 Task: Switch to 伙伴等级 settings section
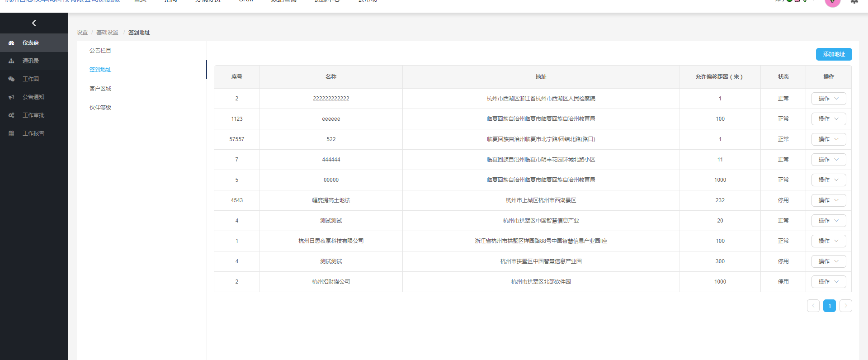[x=100, y=108]
